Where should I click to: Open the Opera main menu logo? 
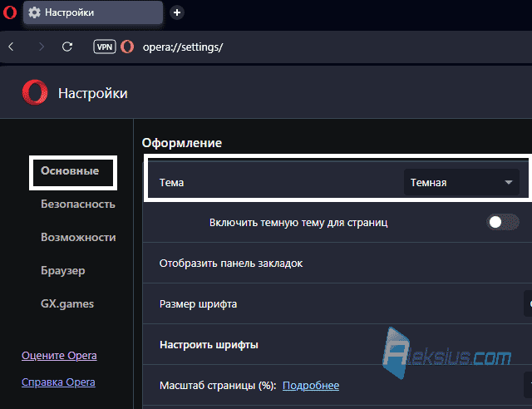10,12
